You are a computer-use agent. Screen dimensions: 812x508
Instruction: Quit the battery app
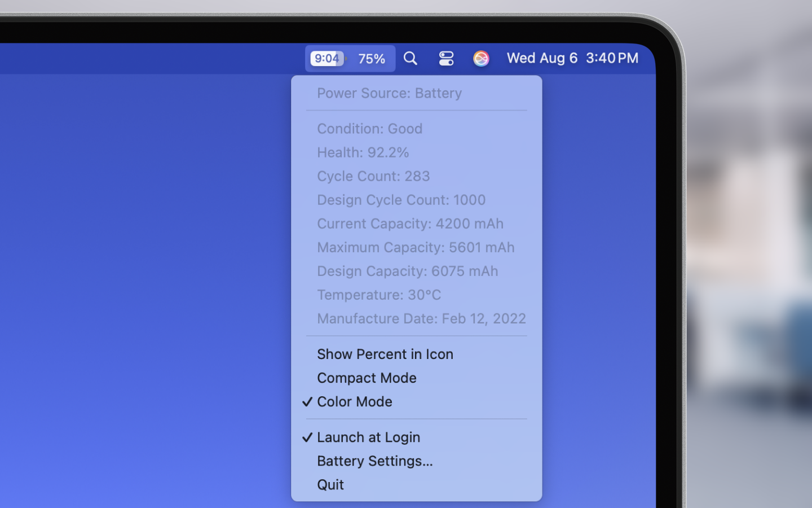coord(330,484)
